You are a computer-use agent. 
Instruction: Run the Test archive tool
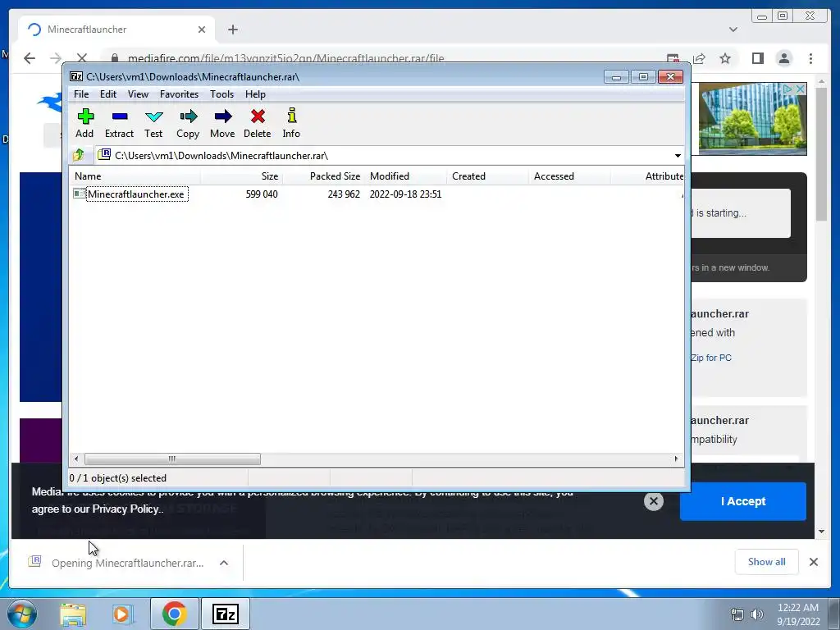pyautogui.click(x=153, y=123)
